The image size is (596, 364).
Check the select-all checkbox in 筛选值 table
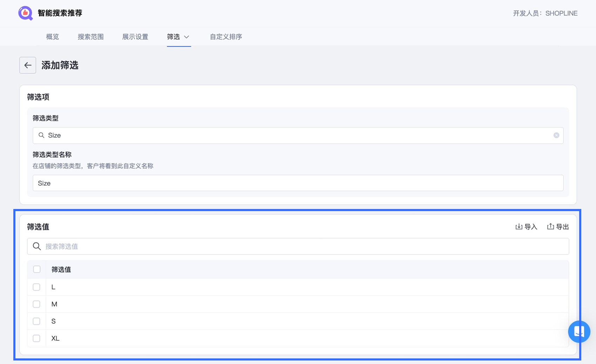pyautogui.click(x=36, y=269)
